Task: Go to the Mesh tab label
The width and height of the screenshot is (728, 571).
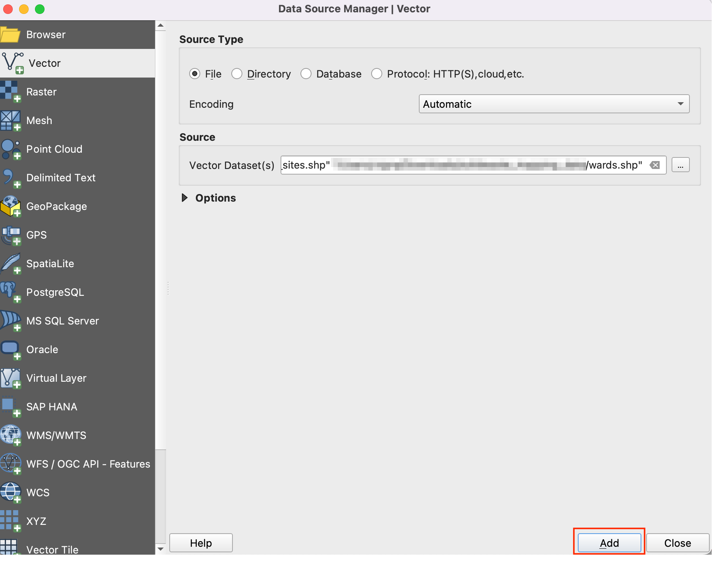Action: [39, 120]
